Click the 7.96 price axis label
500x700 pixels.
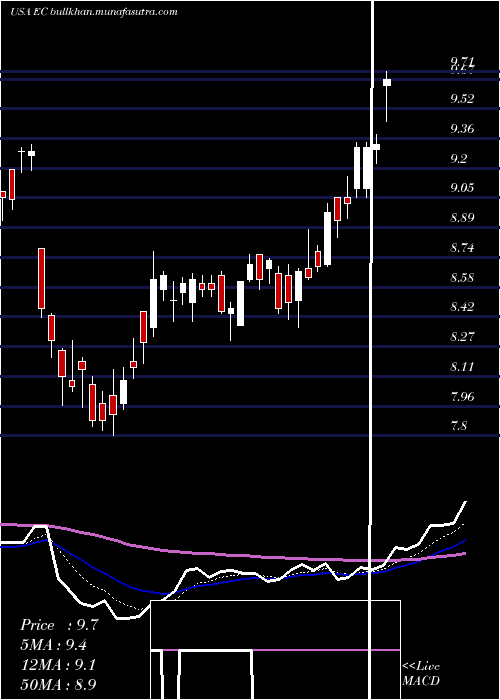coord(462,396)
